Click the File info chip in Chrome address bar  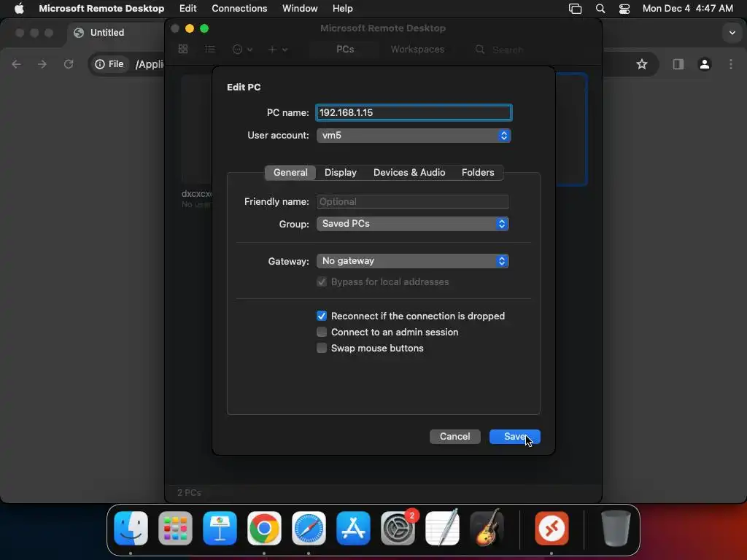(x=109, y=64)
